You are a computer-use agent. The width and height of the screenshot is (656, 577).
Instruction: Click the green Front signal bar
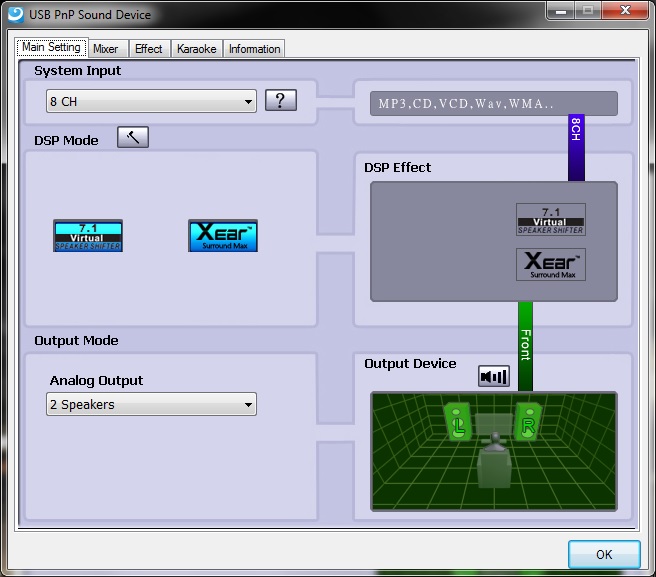tap(525, 346)
